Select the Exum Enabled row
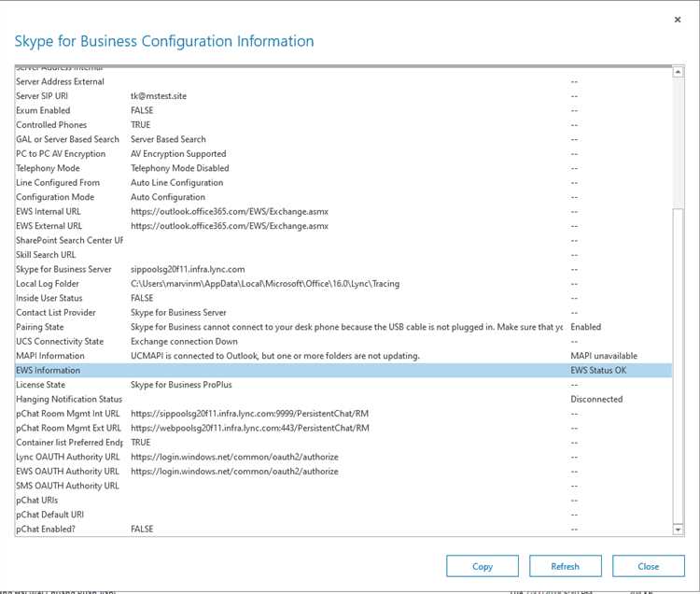The width and height of the screenshot is (700, 594). click(343, 110)
